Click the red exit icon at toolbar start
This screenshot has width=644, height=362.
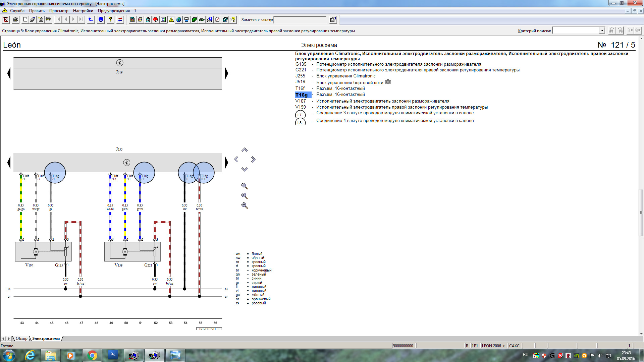[6, 19]
